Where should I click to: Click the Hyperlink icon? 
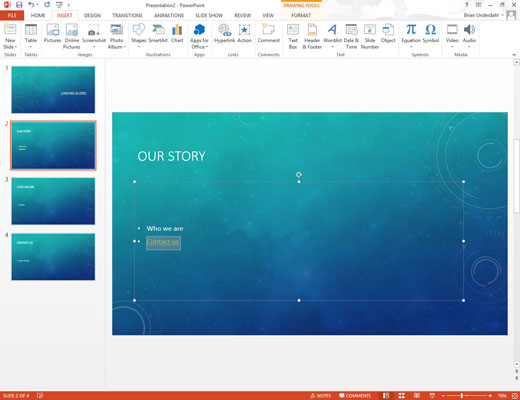pos(224,34)
